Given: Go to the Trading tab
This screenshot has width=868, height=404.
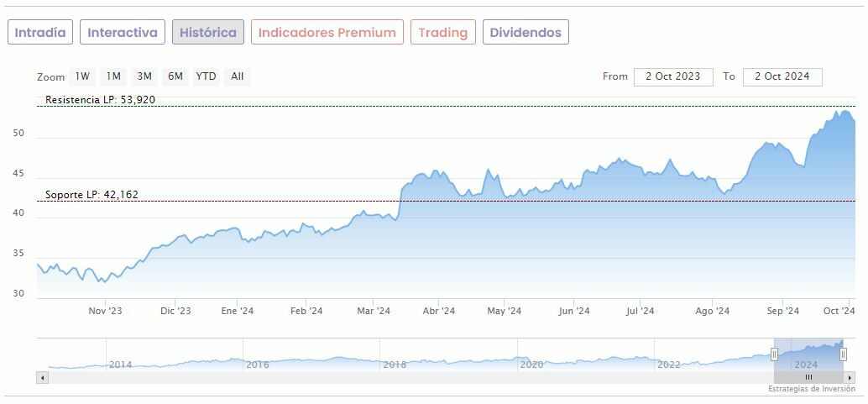Looking at the screenshot, I should coord(442,33).
